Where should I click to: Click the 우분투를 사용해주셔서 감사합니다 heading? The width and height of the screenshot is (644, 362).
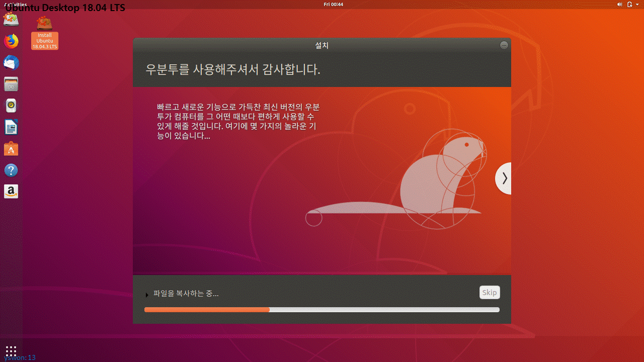[233, 69]
